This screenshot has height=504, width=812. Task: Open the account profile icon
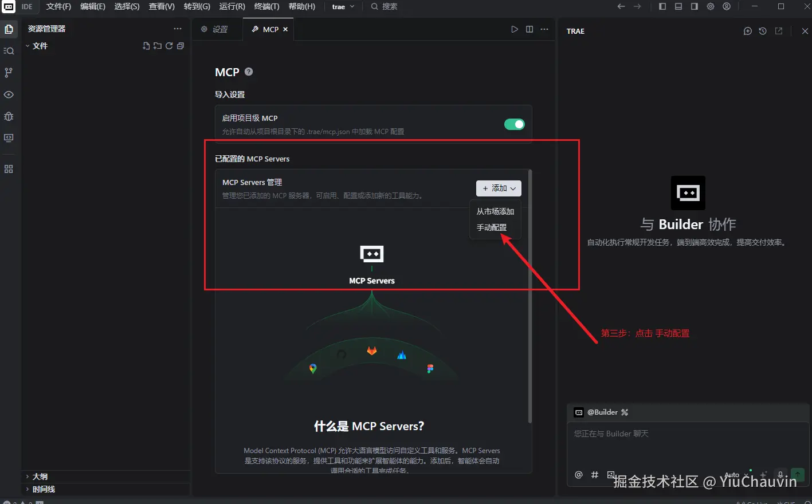(727, 6)
